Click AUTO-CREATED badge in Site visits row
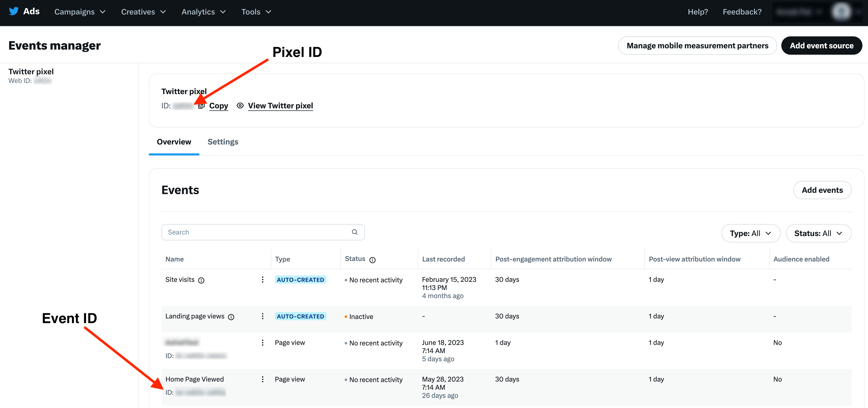Screen dimensions: 868x408 point(300,280)
